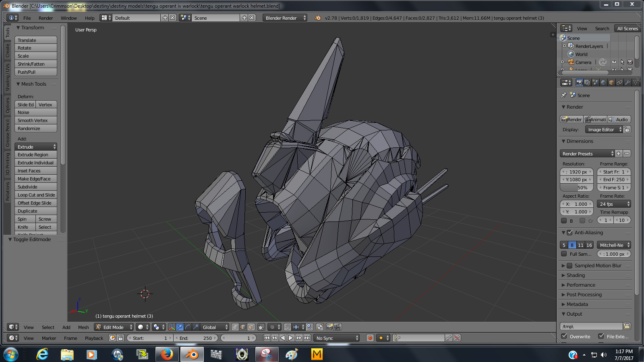This screenshot has width=644, height=362.
Task: Toggle Camera visibility eye in outliner
Action: click(614, 62)
